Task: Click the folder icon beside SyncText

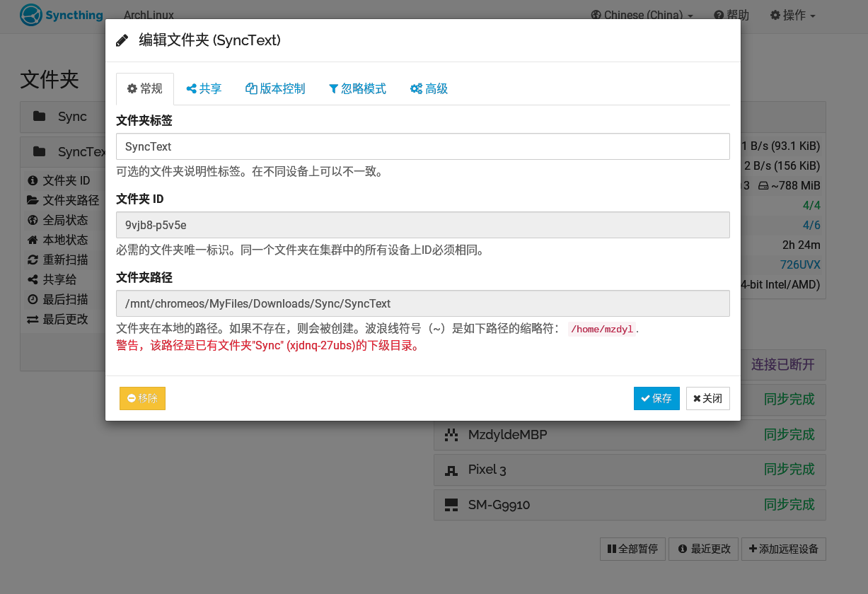Action: pos(39,151)
